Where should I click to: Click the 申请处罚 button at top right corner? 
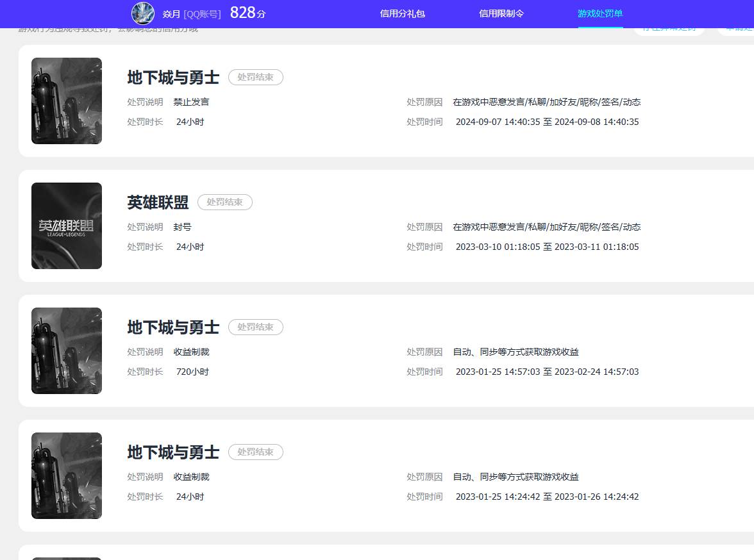tap(737, 28)
